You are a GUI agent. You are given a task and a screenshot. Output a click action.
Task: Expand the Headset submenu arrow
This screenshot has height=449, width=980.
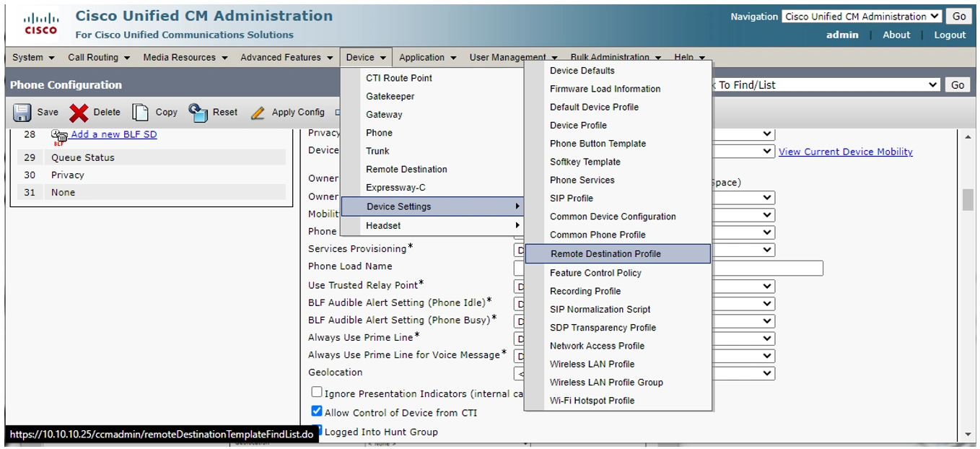point(517,225)
